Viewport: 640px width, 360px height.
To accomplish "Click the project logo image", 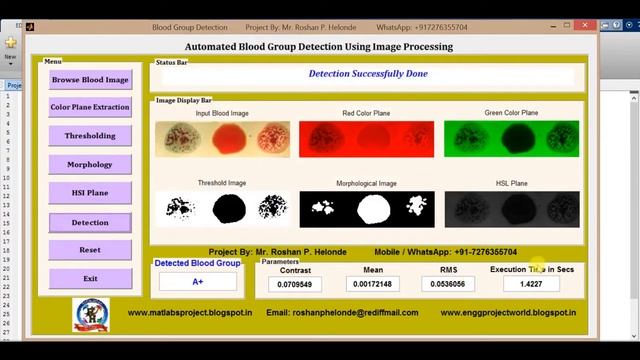I will click(91, 315).
